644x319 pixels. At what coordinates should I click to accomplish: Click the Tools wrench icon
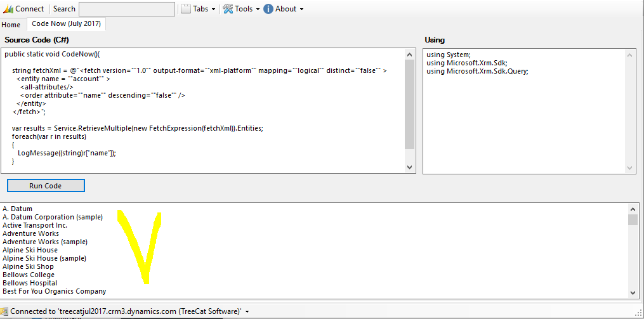pyautogui.click(x=228, y=9)
